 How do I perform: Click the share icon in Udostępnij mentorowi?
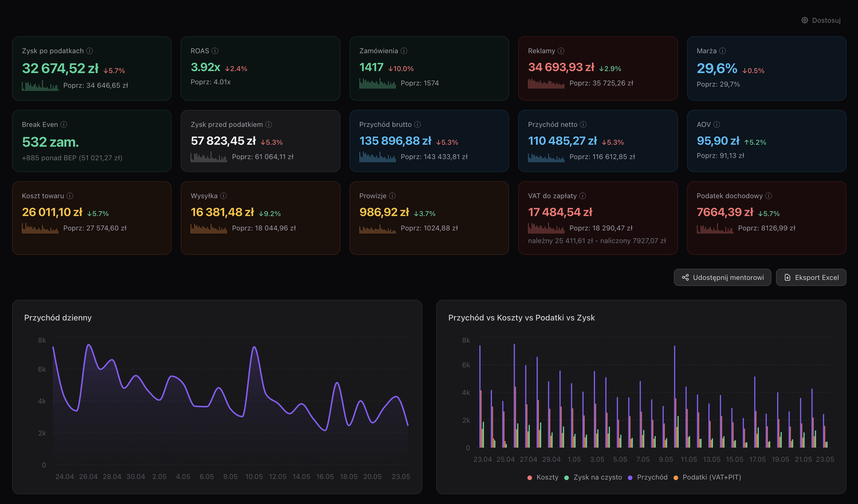pos(685,277)
